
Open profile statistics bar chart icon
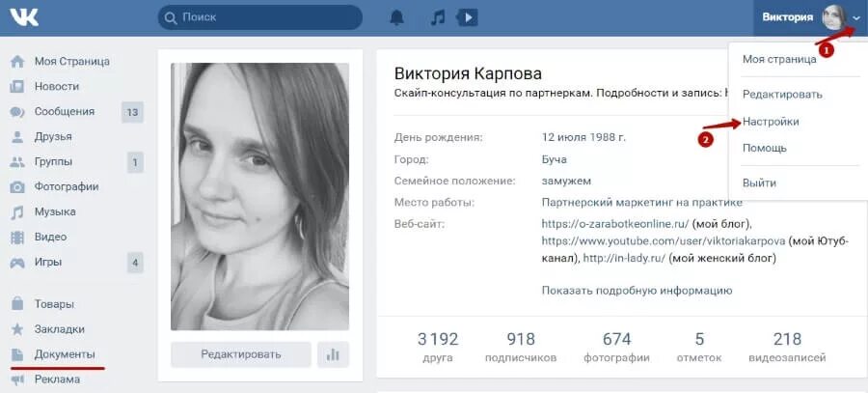point(334,354)
